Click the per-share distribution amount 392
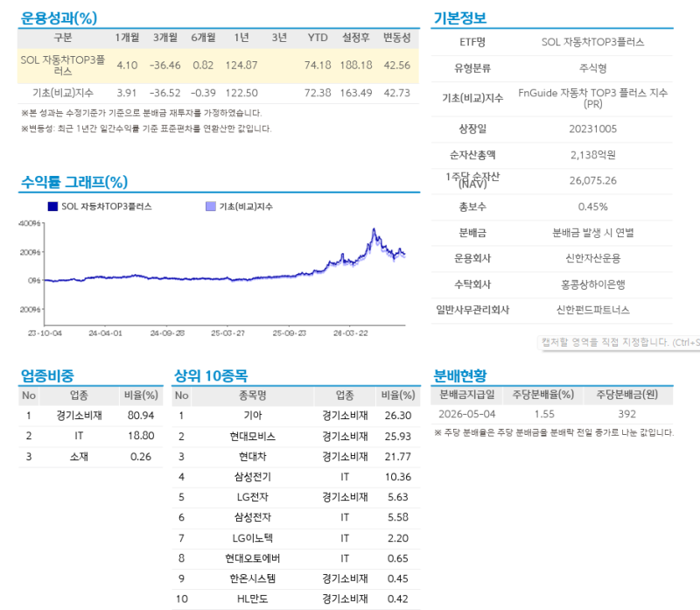 626,414
